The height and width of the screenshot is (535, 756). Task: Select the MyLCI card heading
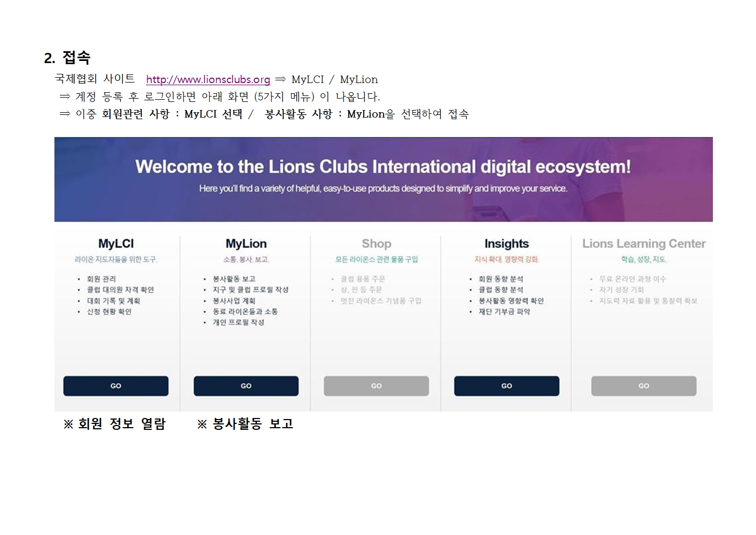click(x=116, y=244)
